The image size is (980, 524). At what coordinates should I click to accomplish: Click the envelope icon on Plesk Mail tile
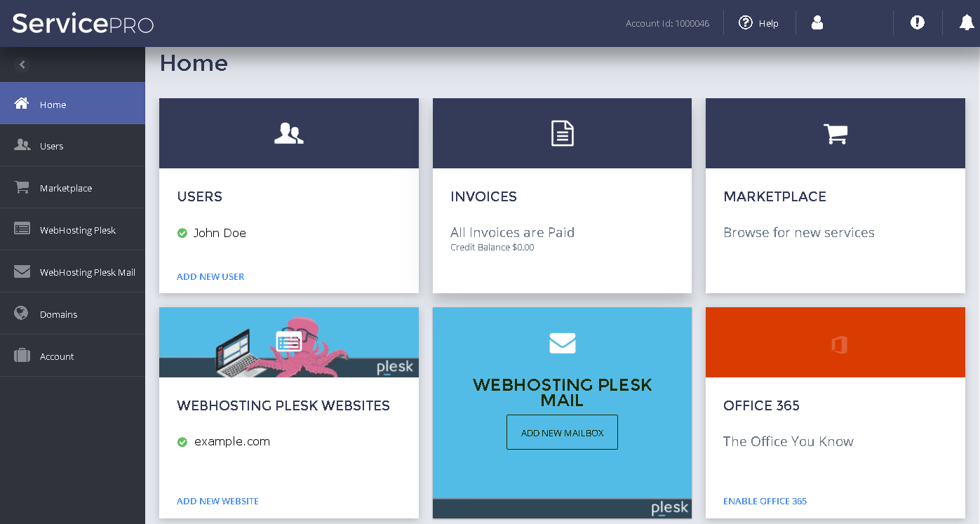(x=562, y=343)
